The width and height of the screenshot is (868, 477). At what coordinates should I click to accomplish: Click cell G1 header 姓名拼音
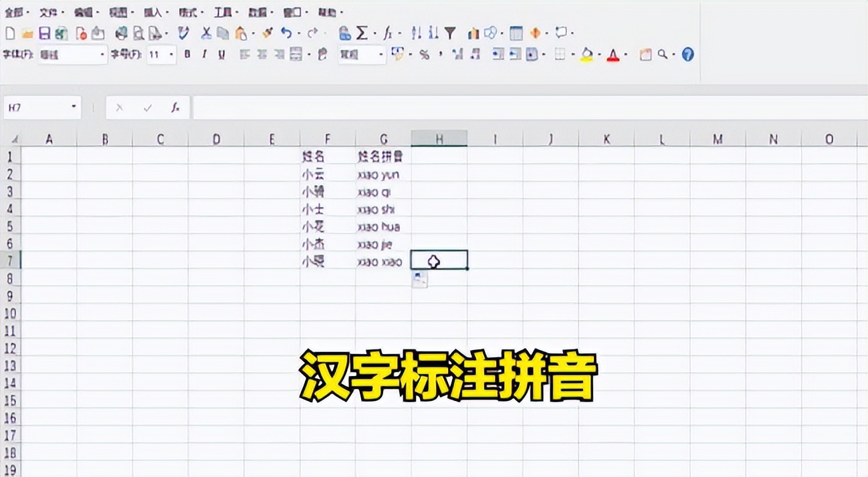coord(383,157)
